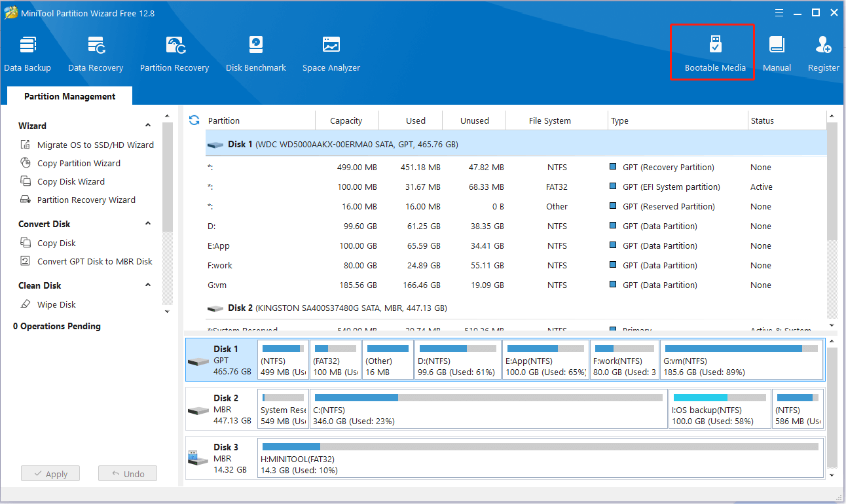Open the Data Backup tool
Viewport: 846px width, 504px height.
pos(28,54)
